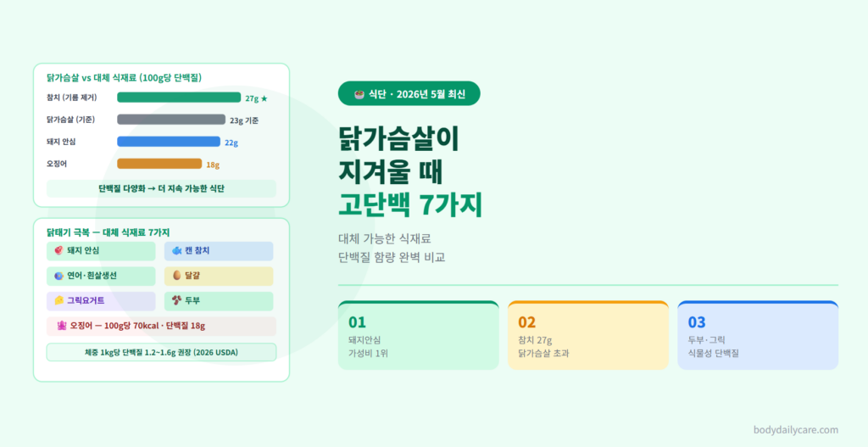This screenshot has width=868, height=447.
Task: Open card 03 두부·그릭 식물성 단백질
Action: click(758, 335)
